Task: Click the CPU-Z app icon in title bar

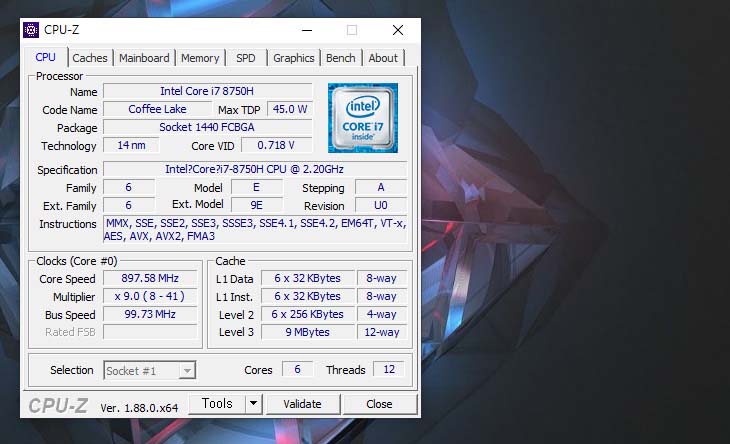Action: coord(31,30)
